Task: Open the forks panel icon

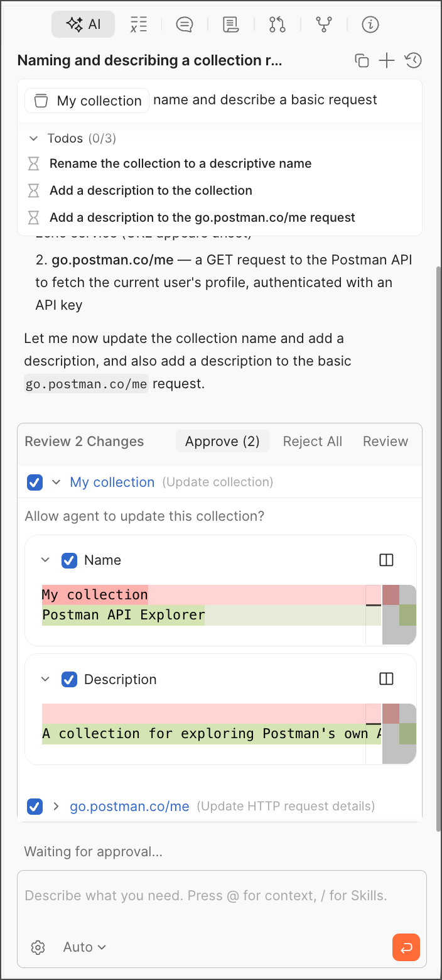Action: pos(324,24)
